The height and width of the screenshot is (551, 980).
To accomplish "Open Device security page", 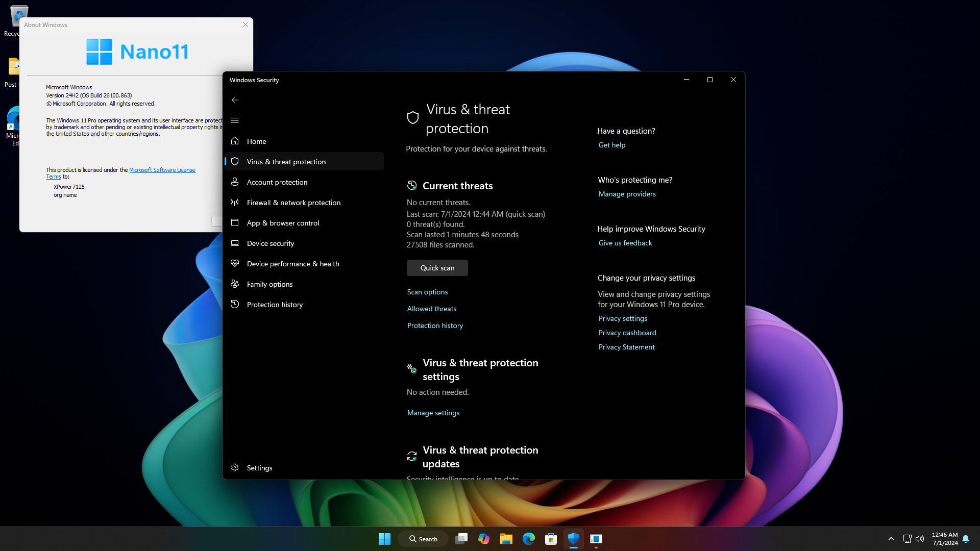I will click(270, 243).
